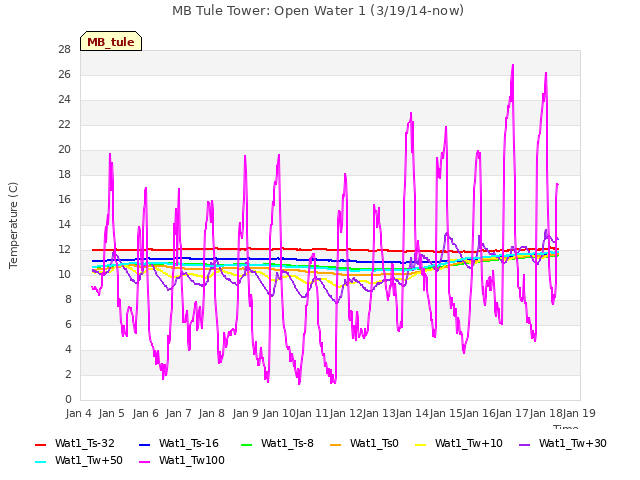
Task: Click the magenta Wat1_Tw100 legend swatch
Action: pos(144,462)
